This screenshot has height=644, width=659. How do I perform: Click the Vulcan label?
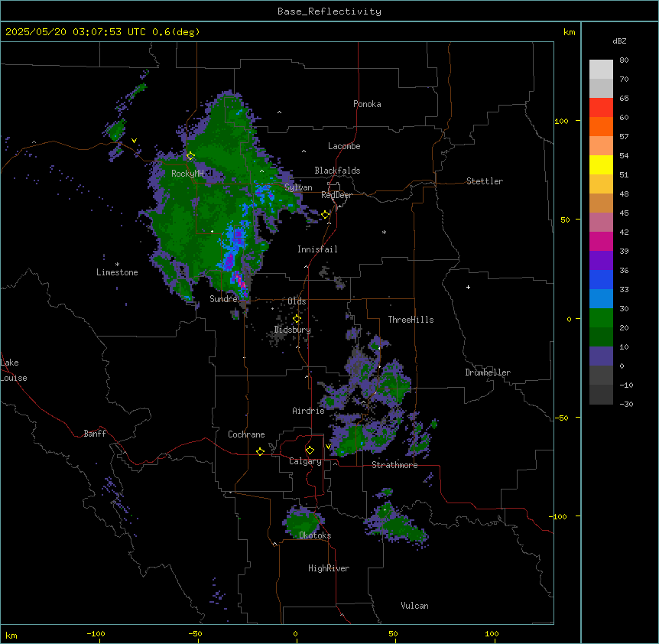pos(414,606)
